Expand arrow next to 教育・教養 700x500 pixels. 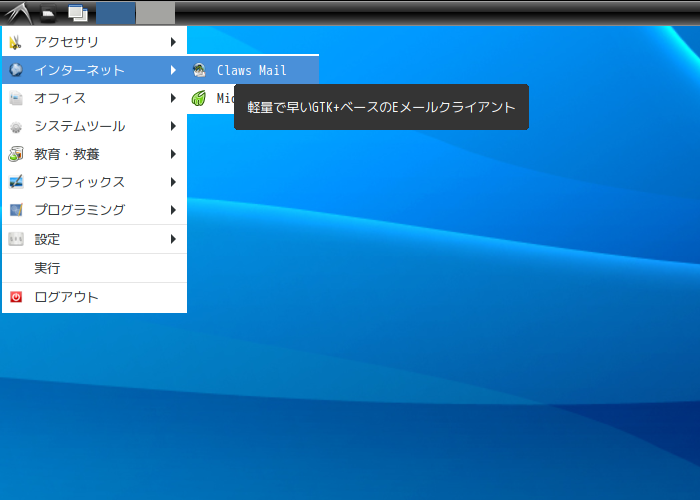173,154
